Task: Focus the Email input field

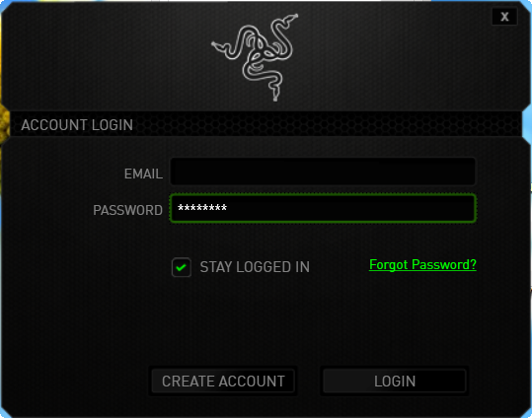Action: (x=323, y=172)
